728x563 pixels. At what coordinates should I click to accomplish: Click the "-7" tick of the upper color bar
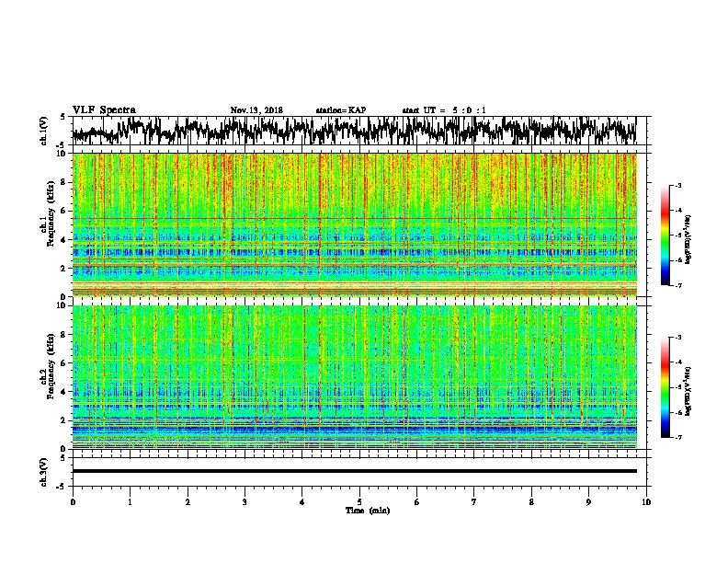677,285
